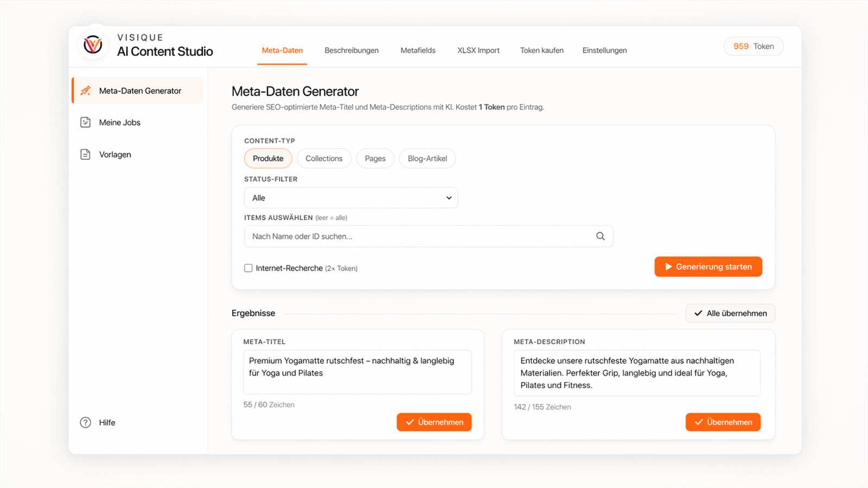Click the Ergebnisse section heading
The image size is (868, 488).
coord(253,313)
